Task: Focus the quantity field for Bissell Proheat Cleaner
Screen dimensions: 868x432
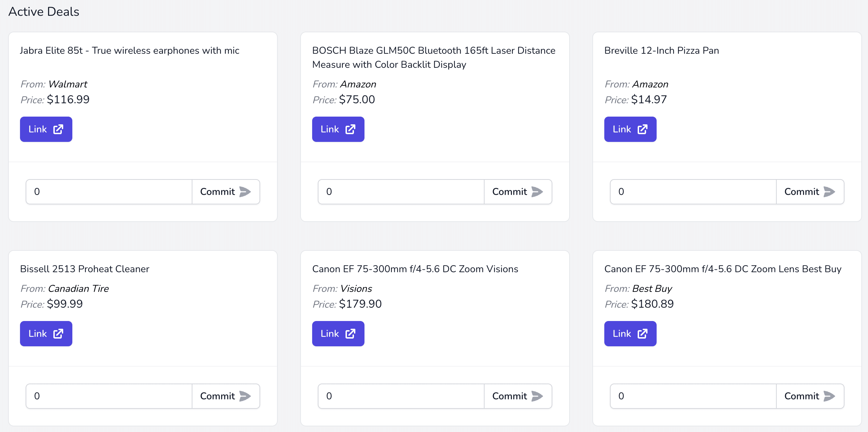Action: [x=109, y=396]
